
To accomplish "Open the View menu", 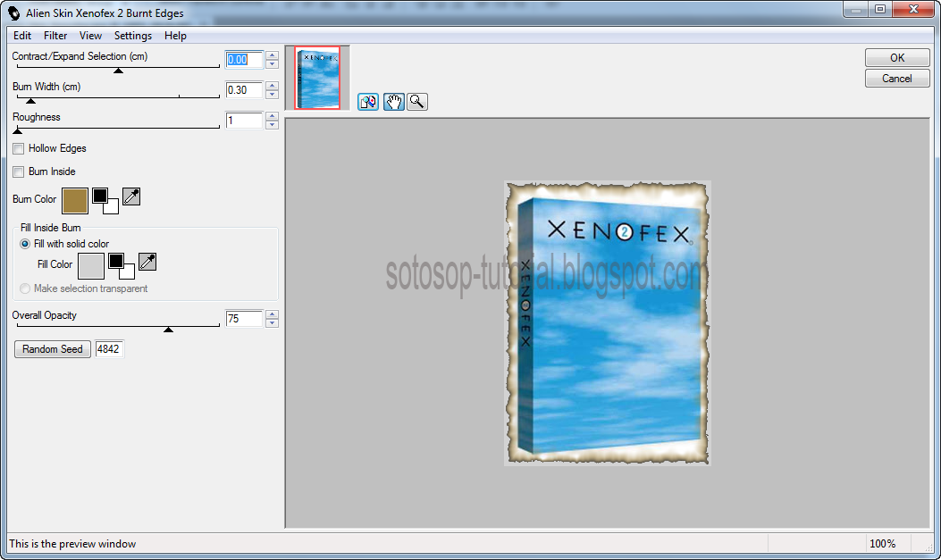I will 90,36.
